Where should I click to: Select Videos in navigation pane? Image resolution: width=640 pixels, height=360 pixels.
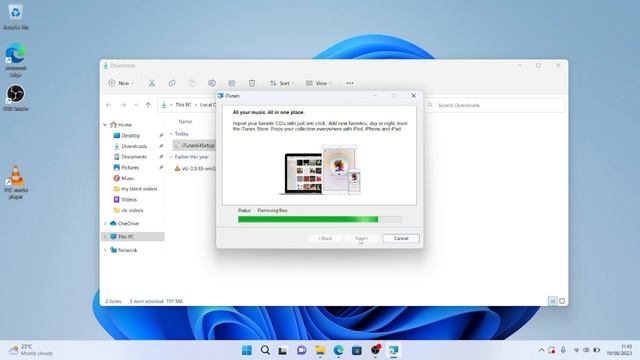[129, 200]
